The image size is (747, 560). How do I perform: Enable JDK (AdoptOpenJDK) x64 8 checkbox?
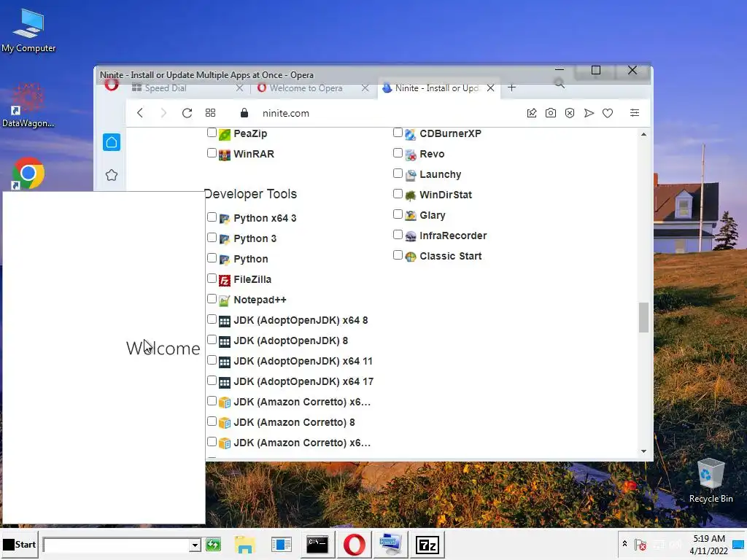[x=212, y=319]
